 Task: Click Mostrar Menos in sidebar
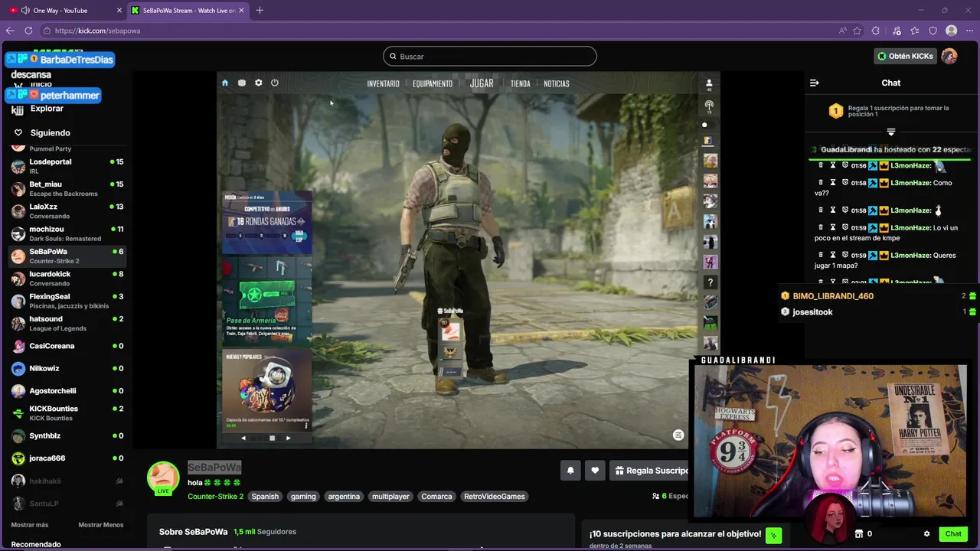(100, 525)
